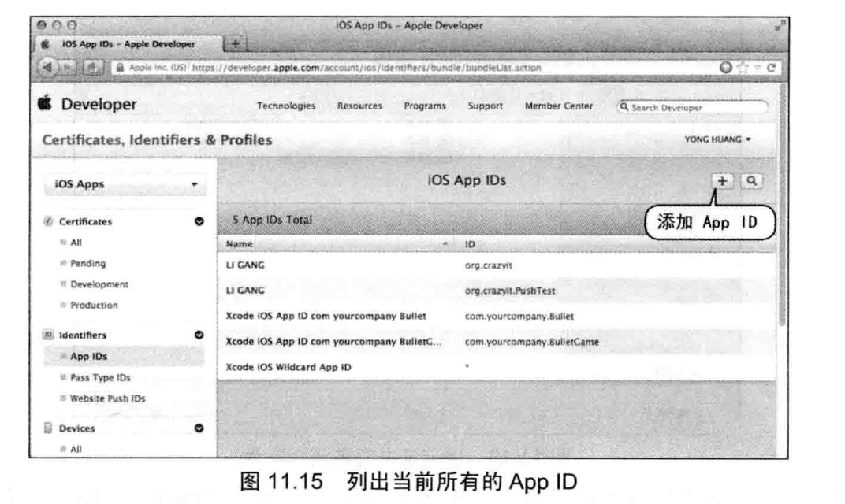Click Apple logo beside Developer
845x504 pixels.
click(x=45, y=102)
